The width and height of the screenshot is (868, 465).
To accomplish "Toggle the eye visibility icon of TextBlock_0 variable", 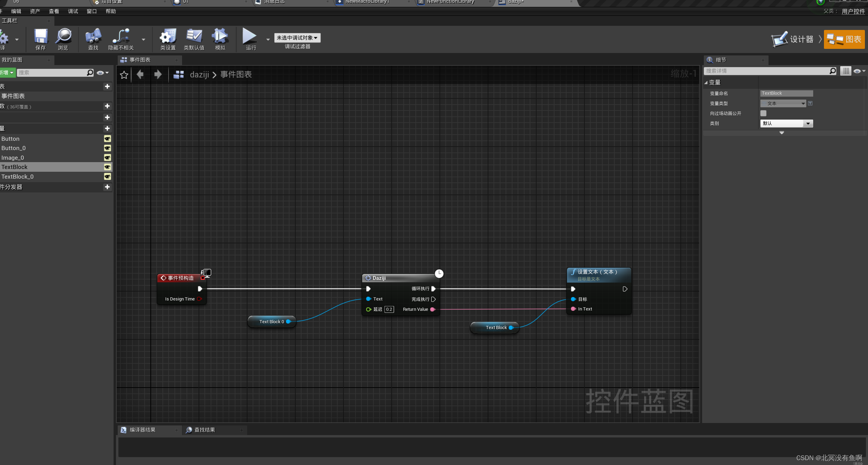I will 107,177.
